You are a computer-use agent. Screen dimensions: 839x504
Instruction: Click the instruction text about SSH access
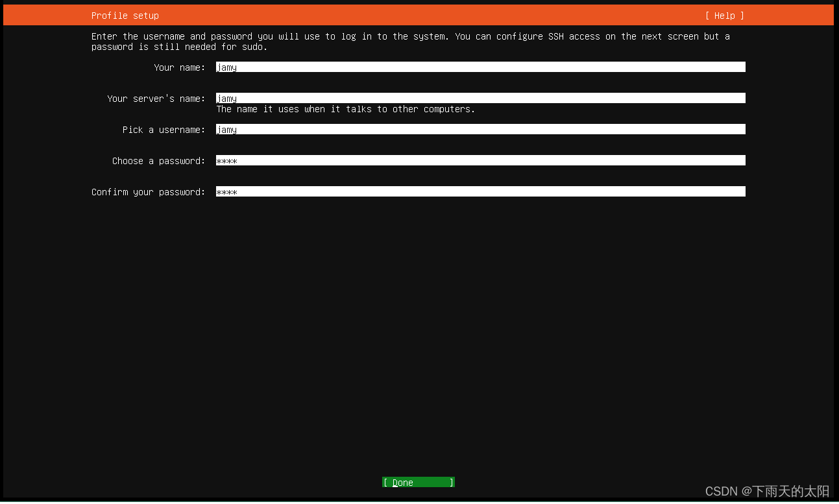click(x=411, y=42)
